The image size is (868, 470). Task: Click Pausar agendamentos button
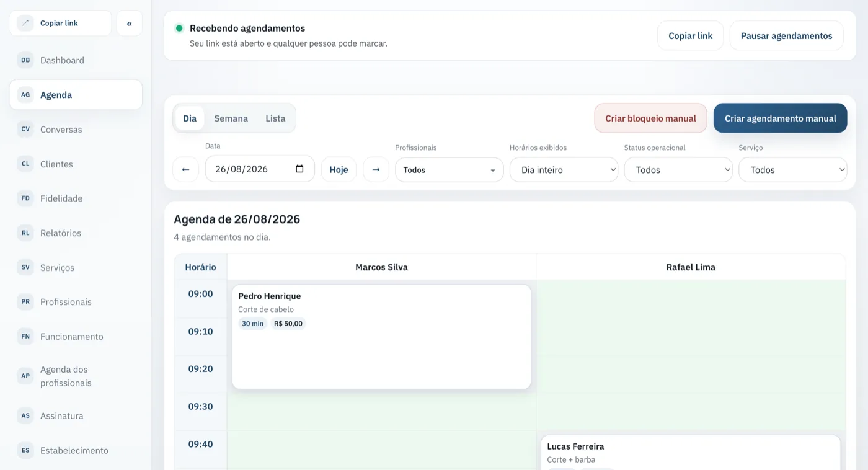coord(787,36)
